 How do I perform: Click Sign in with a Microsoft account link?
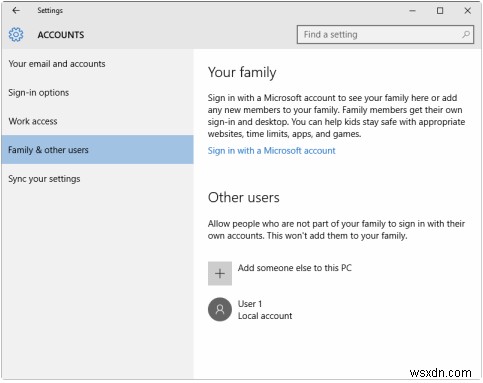[x=271, y=151]
